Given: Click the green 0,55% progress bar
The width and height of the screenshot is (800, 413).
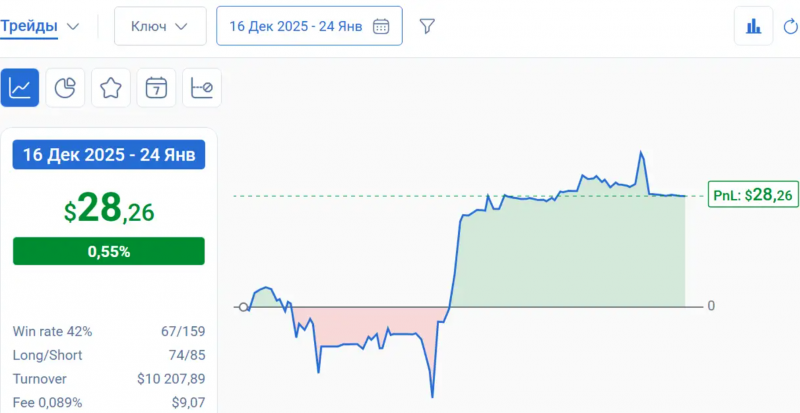Looking at the screenshot, I should tap(109, 252).
